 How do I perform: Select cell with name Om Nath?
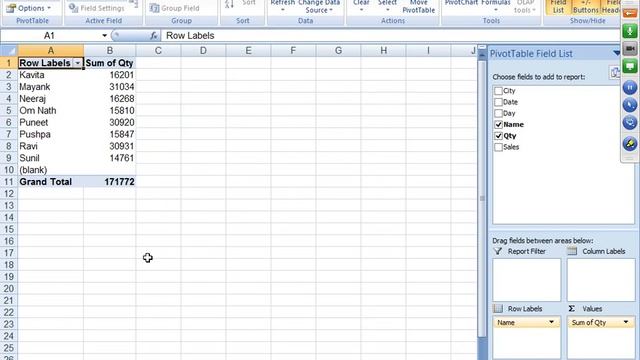(x=51, y=111)
